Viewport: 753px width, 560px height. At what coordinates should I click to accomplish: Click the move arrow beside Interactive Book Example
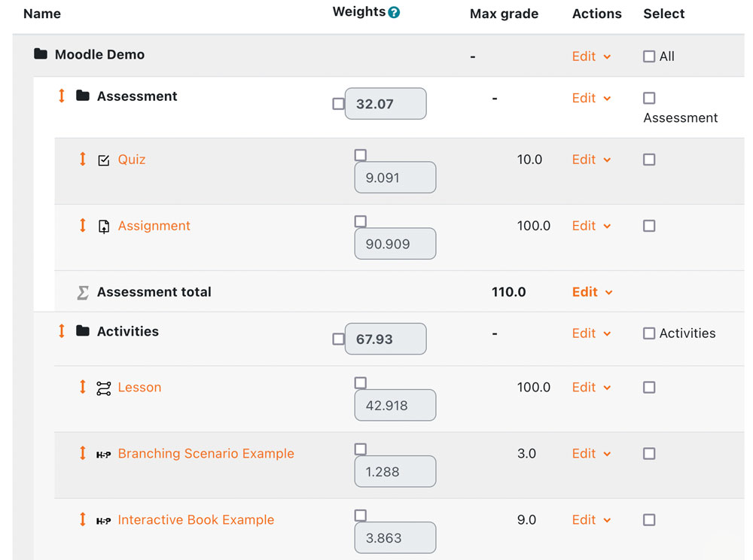tap(83, 519)
